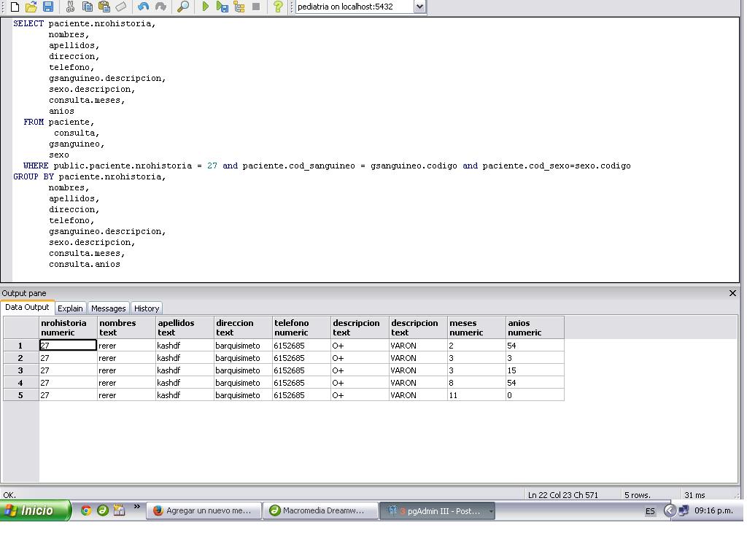
Task: Select the telefono column header
Action: 301,327
